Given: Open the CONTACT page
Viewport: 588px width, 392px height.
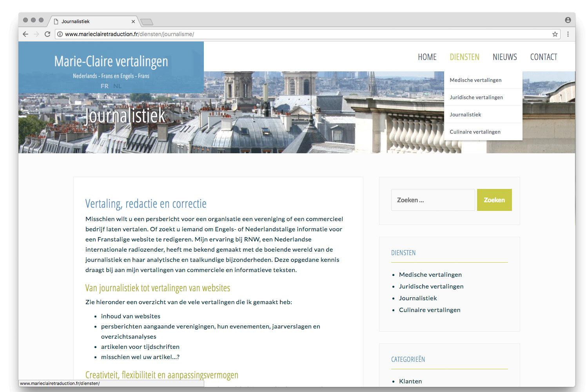Looking at the screenshot, I should (x=544, y=57).
